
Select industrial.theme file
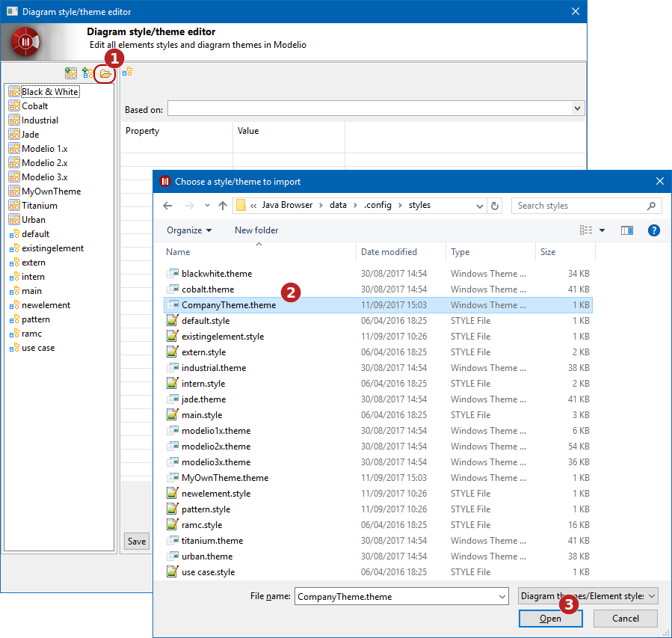pyautogui.click(x=378, y=368)
